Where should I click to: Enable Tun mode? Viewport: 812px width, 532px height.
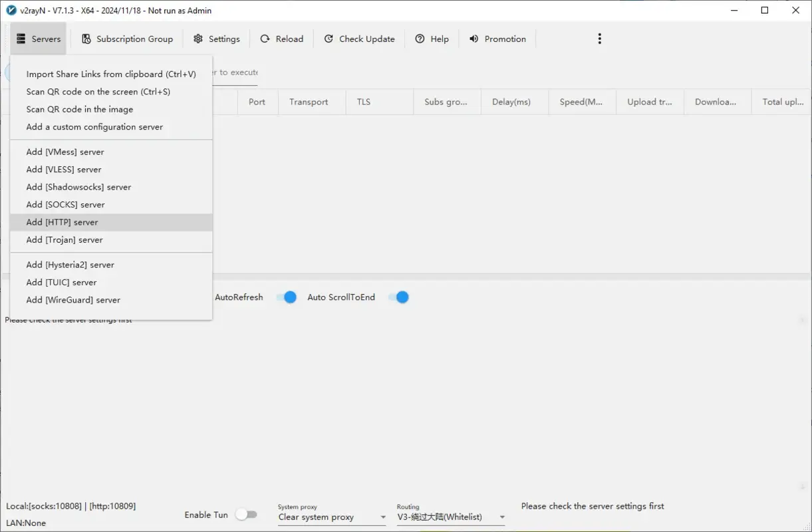point(247,514)
